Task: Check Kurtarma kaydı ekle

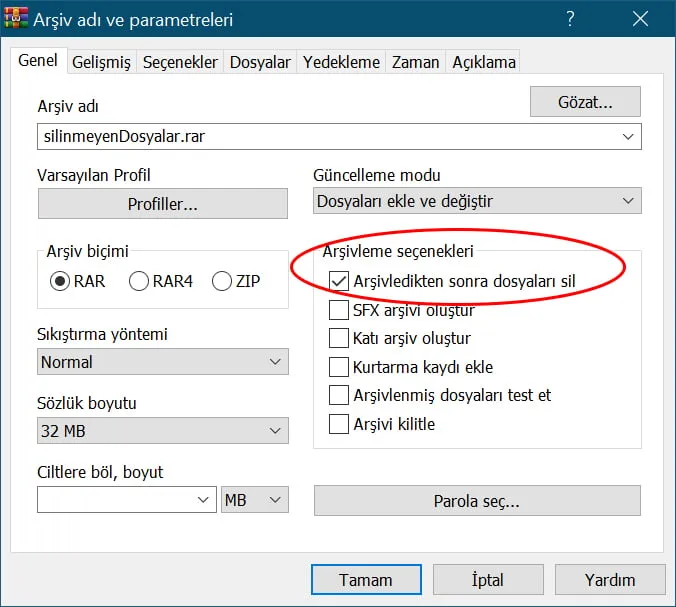Action: point(410,367)
